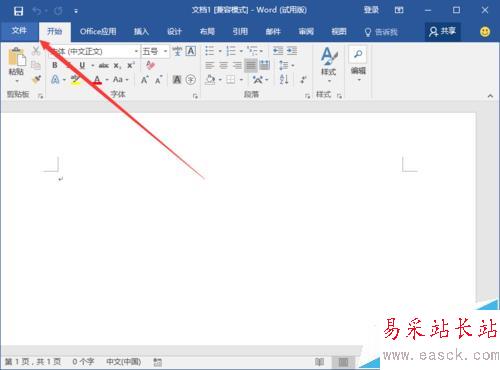This screenshot has height=370, width=500.
Task: Click the Clear Formatting eraser icon
Action: point(150,65)
